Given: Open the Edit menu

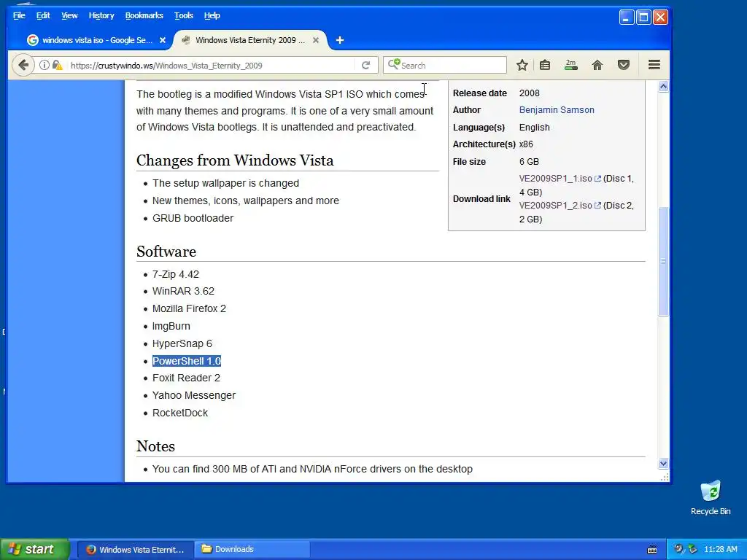Looking at the screenshot, I should (43, 16).
